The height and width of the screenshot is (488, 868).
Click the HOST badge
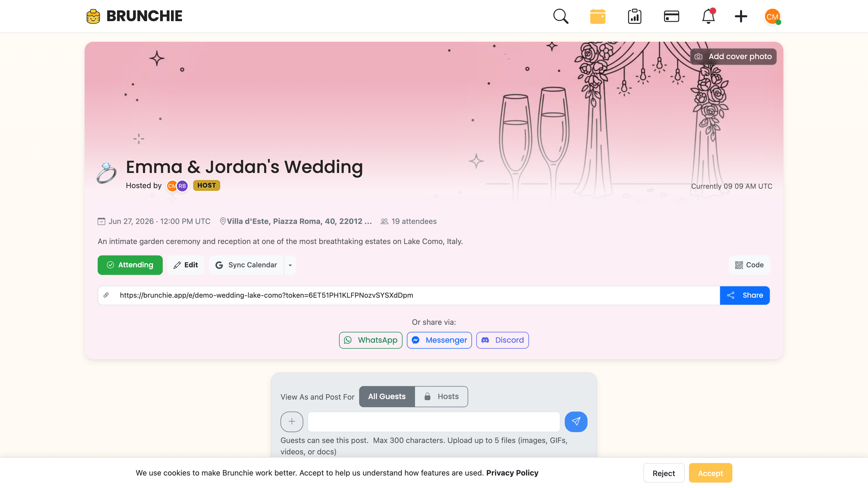coord(206,185)
